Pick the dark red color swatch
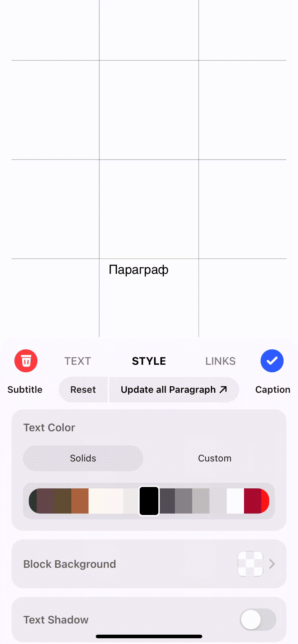 point(252,501)
